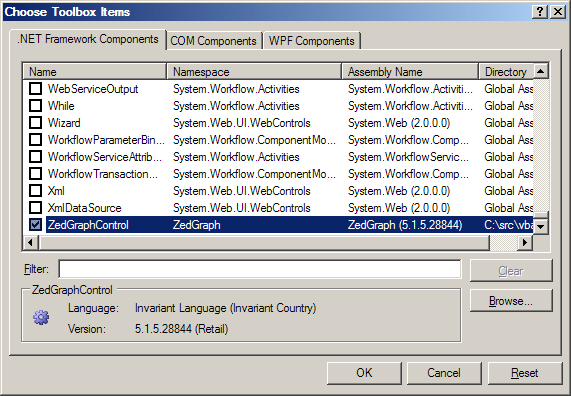Image resolution: width=571 pixels, height=396 pixels.
Task: Select the Wizard row name
Action: tap(64, 123)
